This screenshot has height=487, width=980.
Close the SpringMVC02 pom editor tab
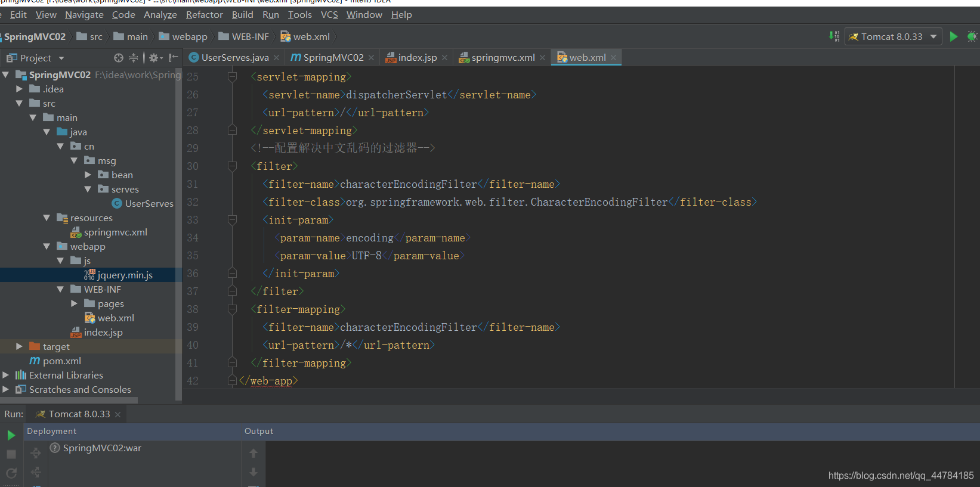point(372,58)
